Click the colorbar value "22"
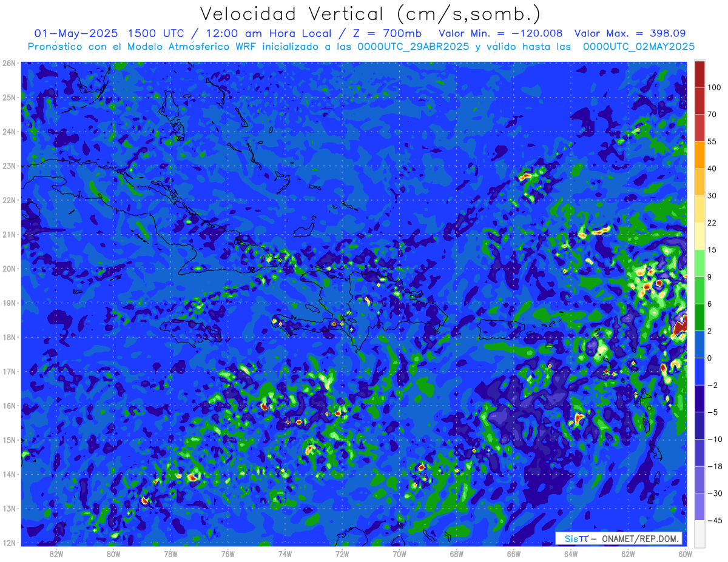 (712, 222)
